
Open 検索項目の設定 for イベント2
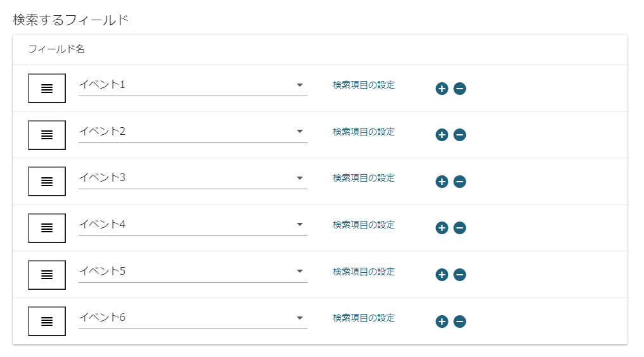coord(364,132)
